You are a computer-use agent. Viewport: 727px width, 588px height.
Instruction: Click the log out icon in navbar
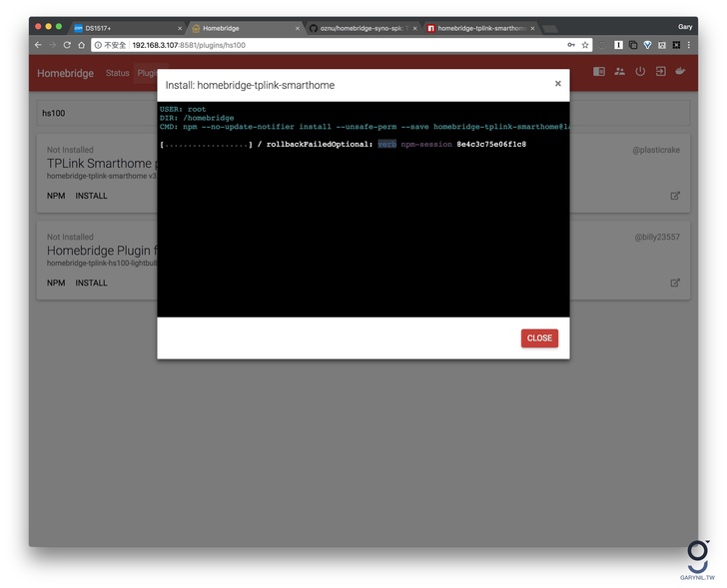(660, 71)
